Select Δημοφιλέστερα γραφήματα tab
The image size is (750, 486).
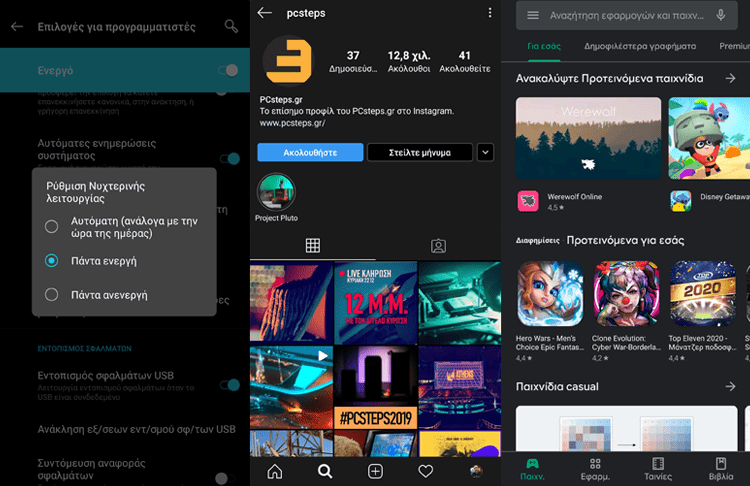pos(640,46)
